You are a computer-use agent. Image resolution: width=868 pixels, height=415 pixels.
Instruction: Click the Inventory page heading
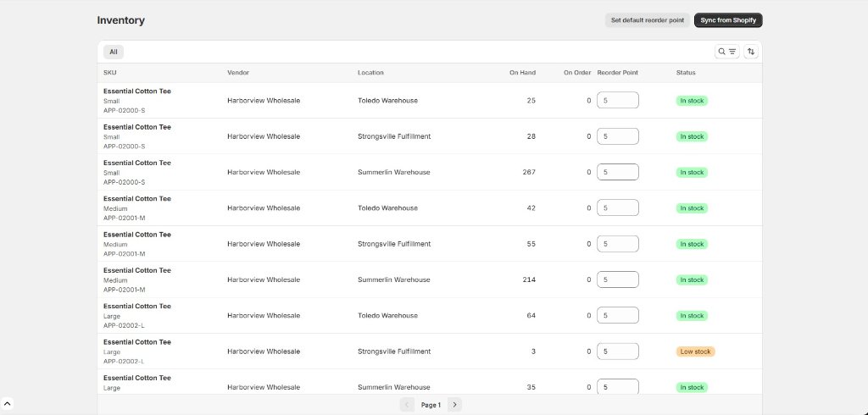[120, 20]
